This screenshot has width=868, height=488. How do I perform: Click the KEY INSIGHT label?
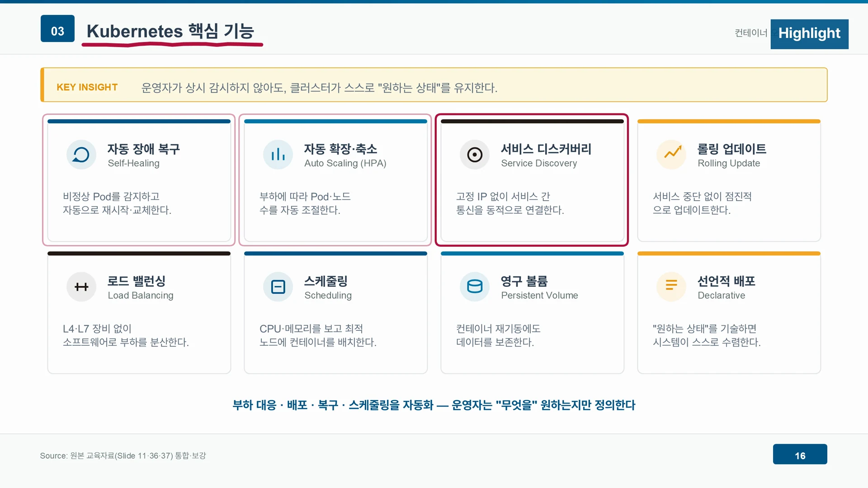click(87, 87)
